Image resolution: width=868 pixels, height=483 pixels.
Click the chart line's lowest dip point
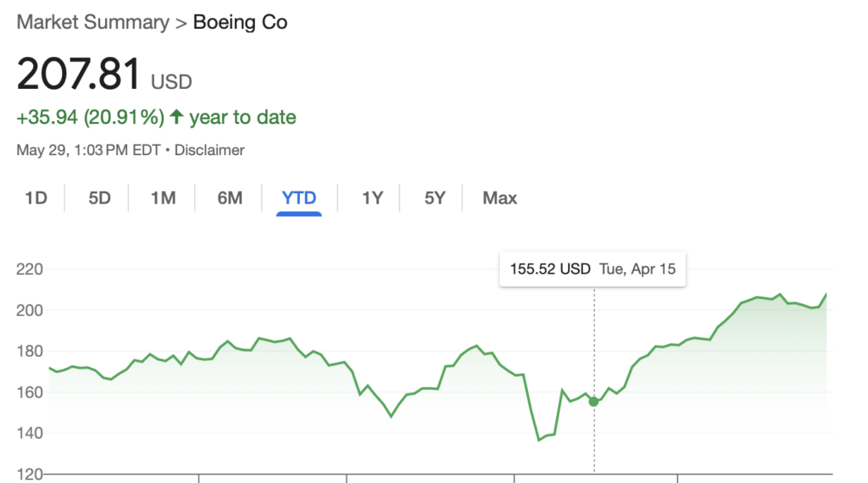(x=538, y=441)
